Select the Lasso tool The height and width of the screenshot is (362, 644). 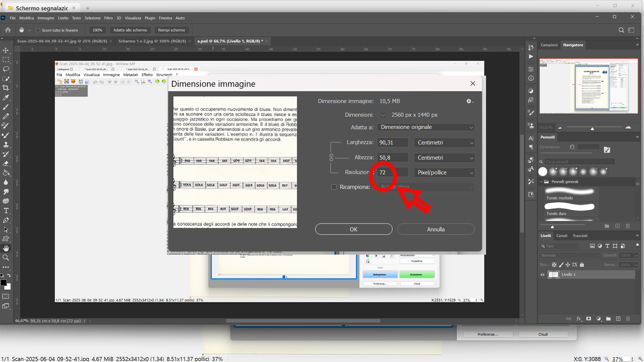tap(6, 69)
